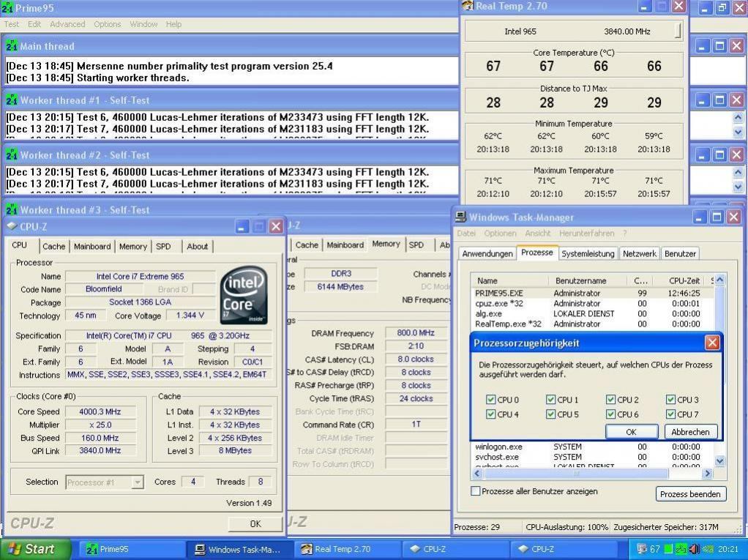Click the green CPU usage tray icon
The image size is (748, 560).
[668, 549]
